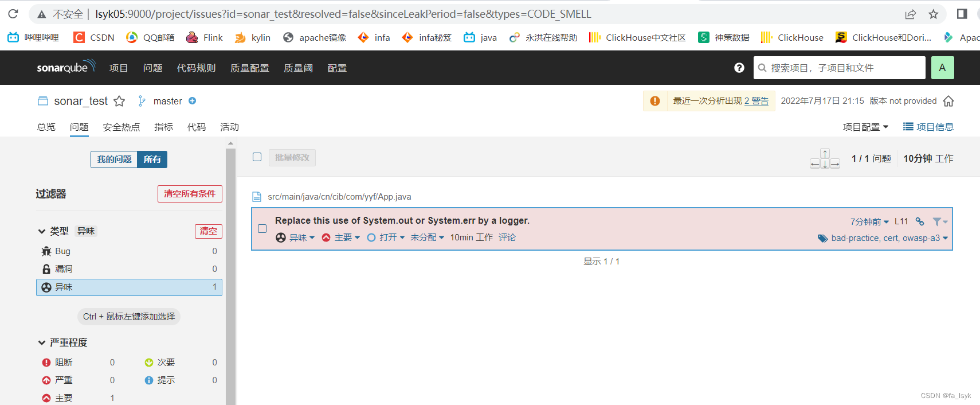Viewport: 980px width, 405px height.
Task: Open the Flink bookmark
Action: 205,37
